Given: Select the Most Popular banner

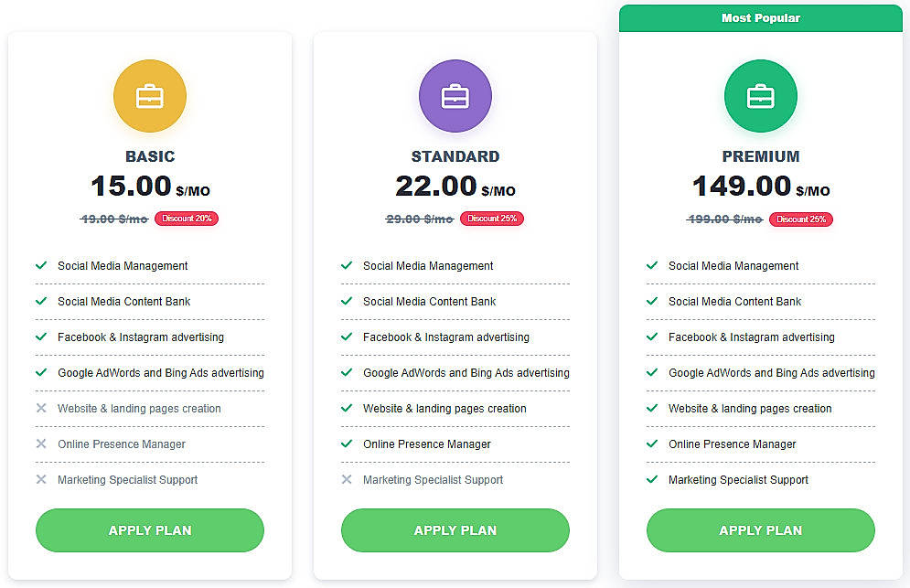Looking at the screenshot, I should [760, 17].
